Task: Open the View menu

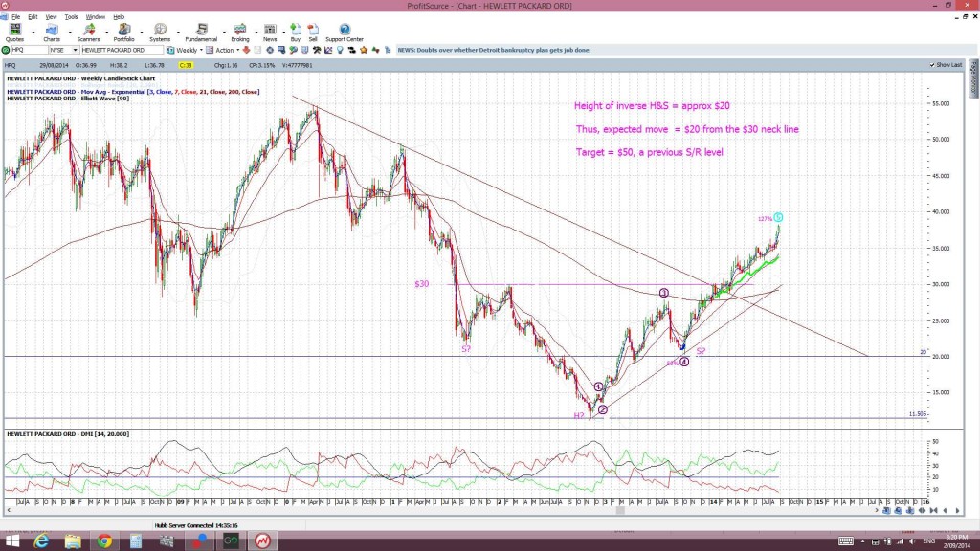Action: (x=52, y=17)
